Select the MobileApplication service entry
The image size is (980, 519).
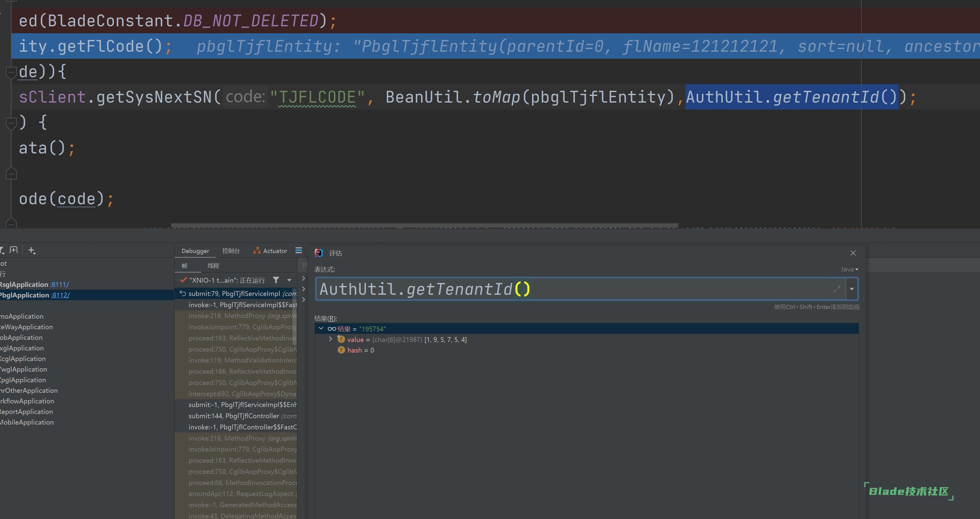coord(27,422)
